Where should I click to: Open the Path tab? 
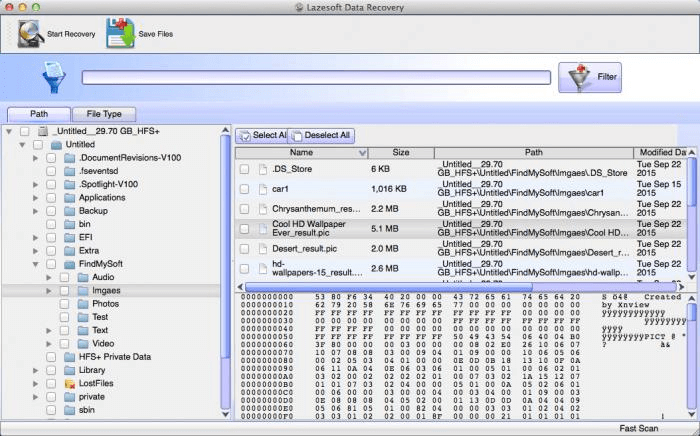pos(39,114)
